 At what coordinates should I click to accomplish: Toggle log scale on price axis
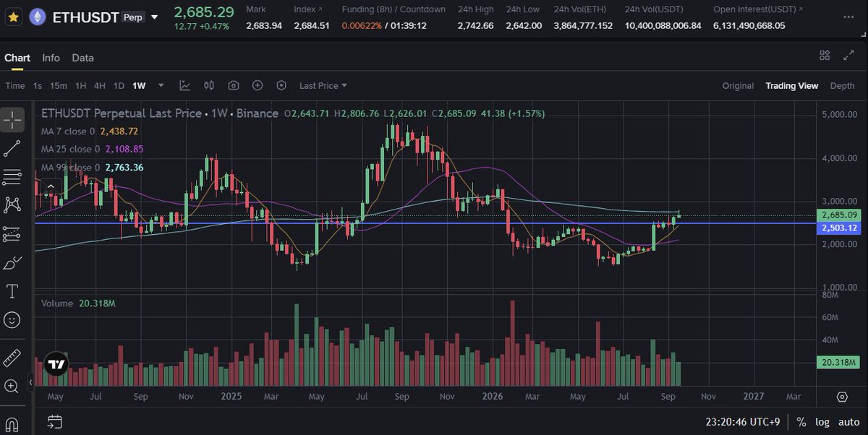823,421
